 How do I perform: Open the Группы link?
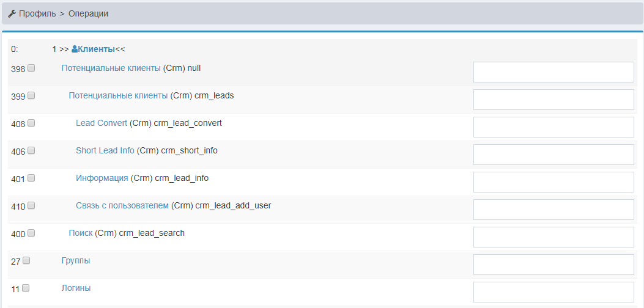pos(76,260)
